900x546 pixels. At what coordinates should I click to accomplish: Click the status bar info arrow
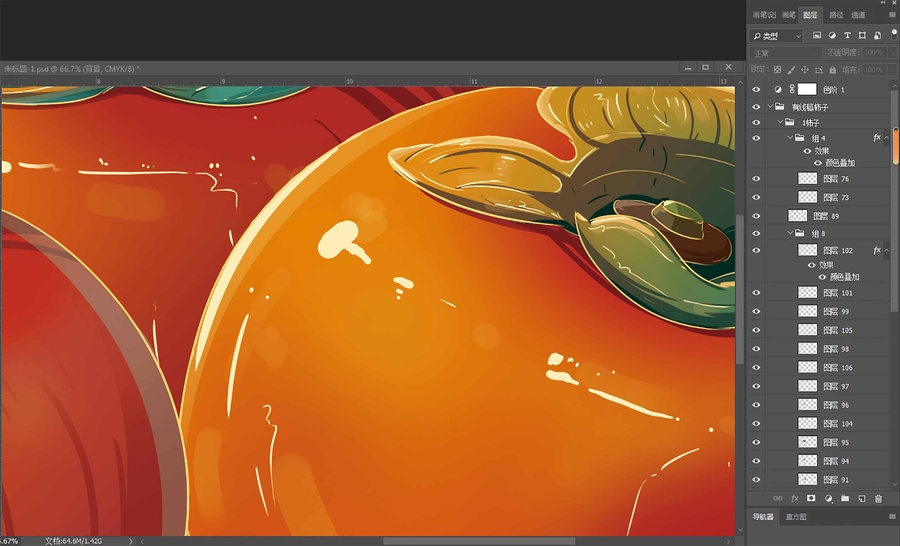(131, 541)
